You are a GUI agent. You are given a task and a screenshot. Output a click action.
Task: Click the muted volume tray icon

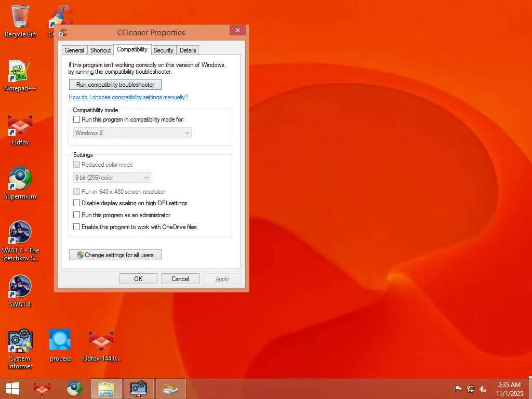483,389
